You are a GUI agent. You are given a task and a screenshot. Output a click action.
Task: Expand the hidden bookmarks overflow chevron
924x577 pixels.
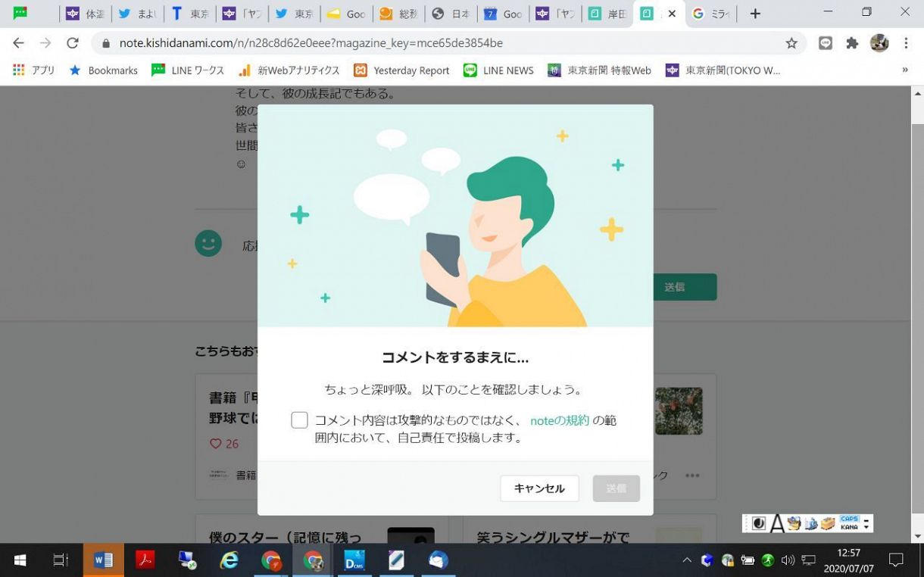(904, 70)
